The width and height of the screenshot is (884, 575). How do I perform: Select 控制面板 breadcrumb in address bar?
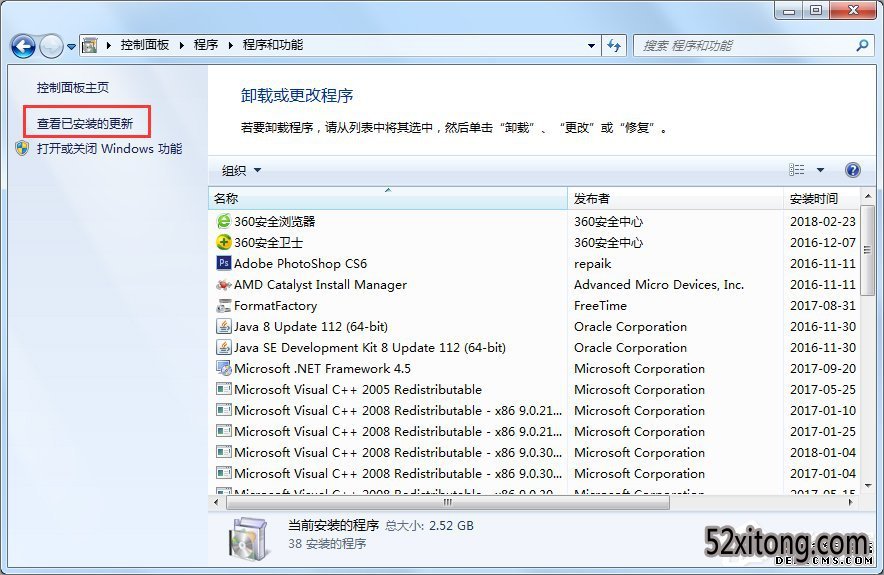click(x=145, y=45)
